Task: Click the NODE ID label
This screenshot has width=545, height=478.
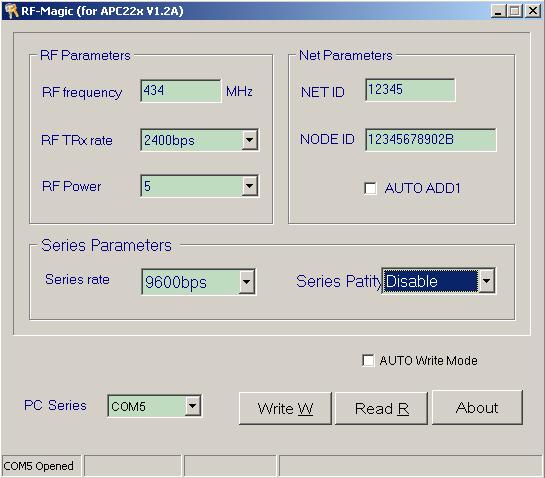Action: coord(327,139)
